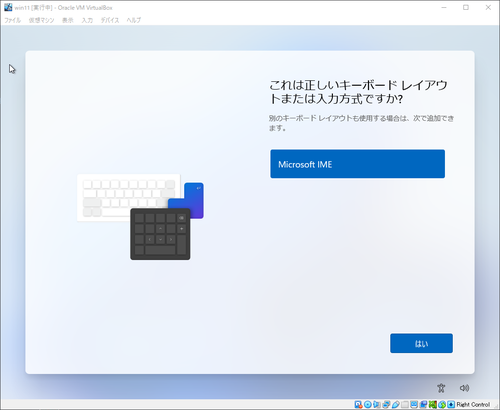Click the display settings status icon
The width and height of the screenshot is (500, 410).
[x=414, y=405]
